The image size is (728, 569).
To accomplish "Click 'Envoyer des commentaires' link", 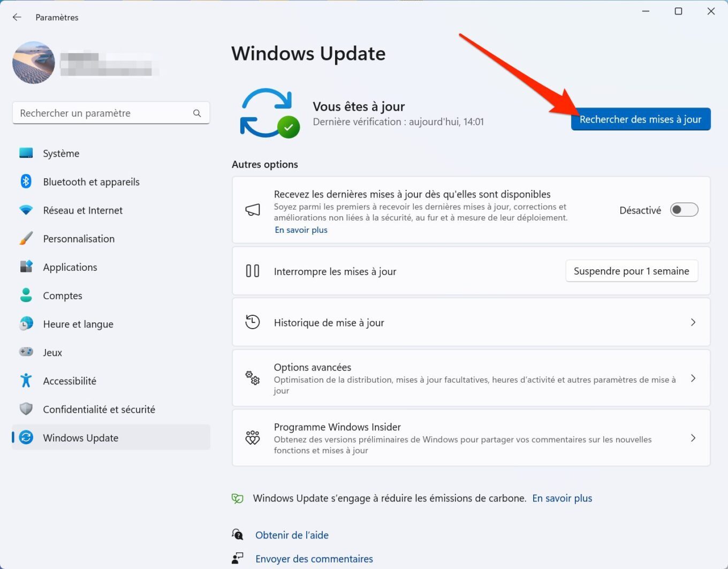I will [x=314, y=559].
